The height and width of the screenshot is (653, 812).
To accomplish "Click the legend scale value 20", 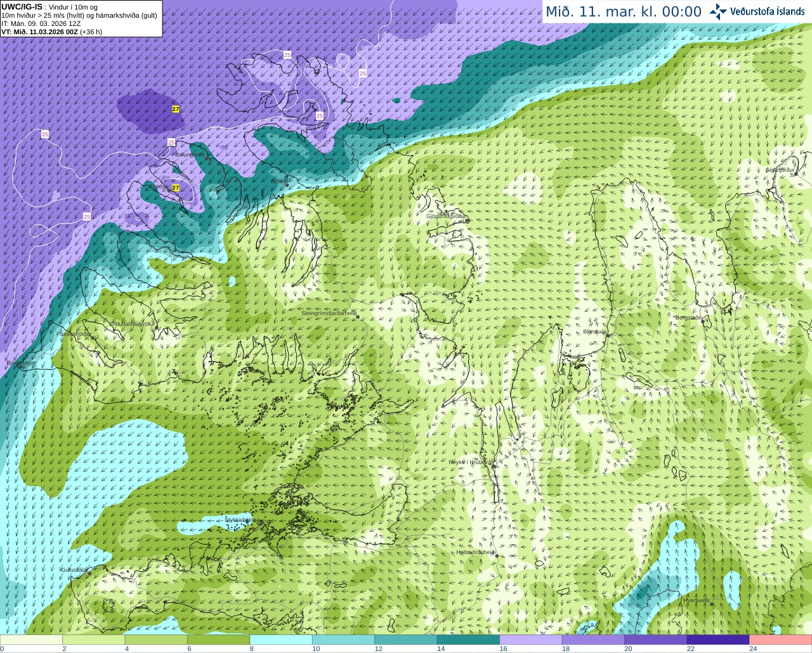I will 629,649.
